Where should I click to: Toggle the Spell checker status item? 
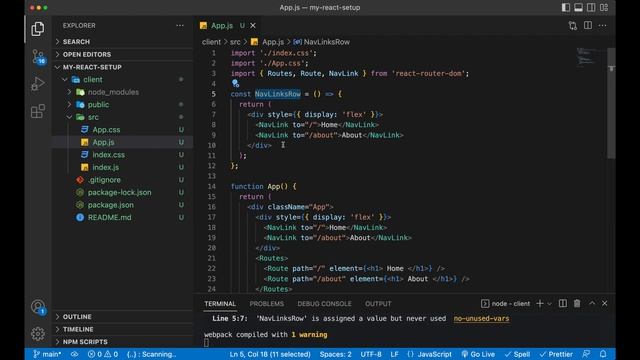coord(517,354)
